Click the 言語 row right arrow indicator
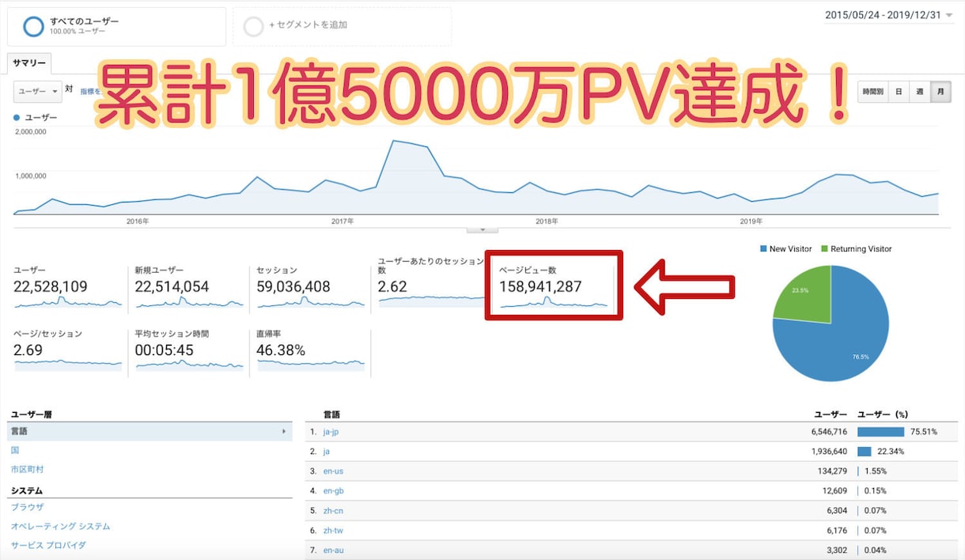 tap(284, 432)
